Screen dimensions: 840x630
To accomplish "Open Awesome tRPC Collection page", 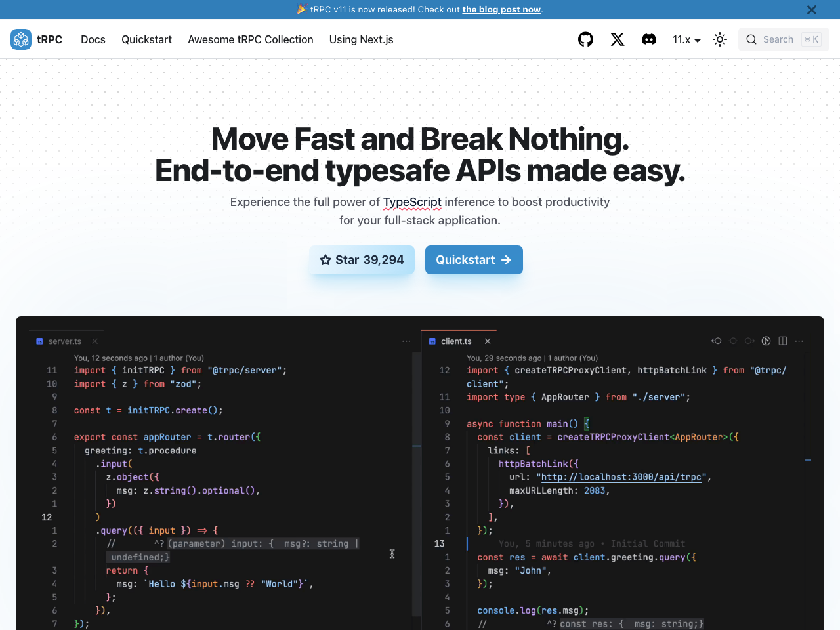I will point(251,39).
